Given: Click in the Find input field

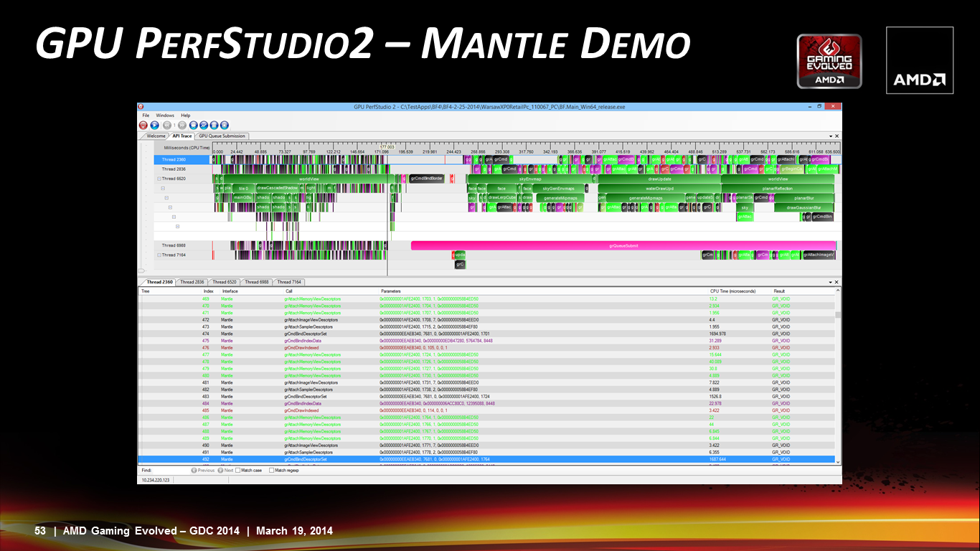Looking at the screenshot, I should [x=170, y=470].
